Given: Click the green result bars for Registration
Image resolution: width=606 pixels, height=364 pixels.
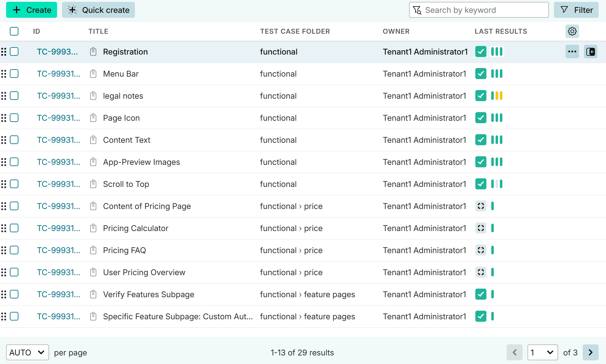Looking at the screenshot, I should (497, 51).
